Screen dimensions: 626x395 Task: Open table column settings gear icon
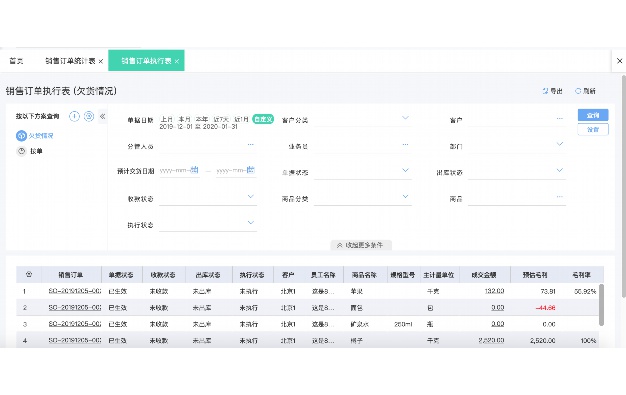point(29,274)
